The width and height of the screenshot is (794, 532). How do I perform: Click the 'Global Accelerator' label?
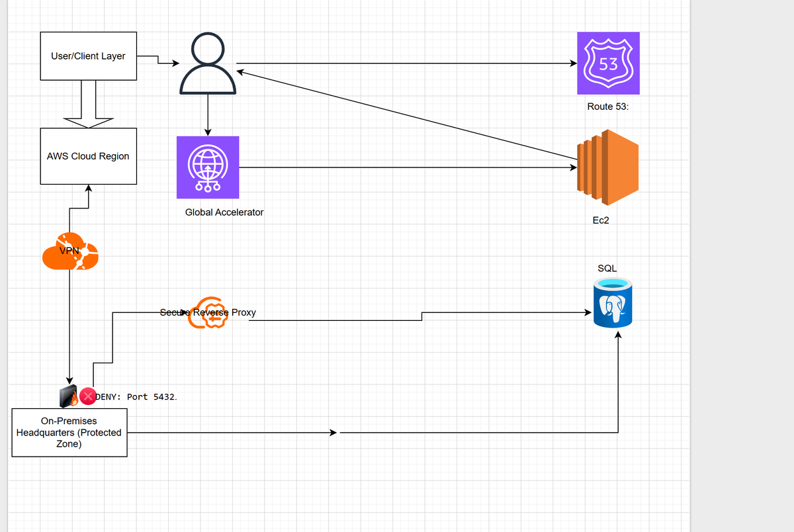click(x=224, y=212)
